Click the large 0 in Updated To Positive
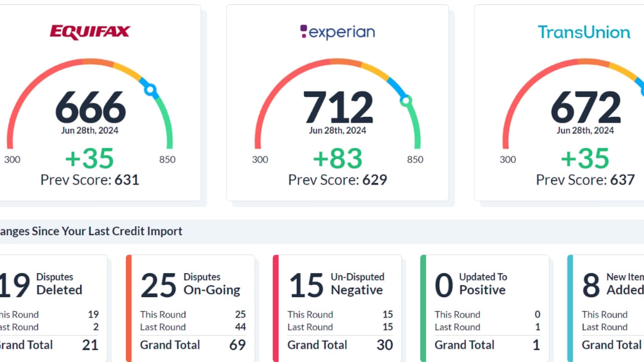The width and height of the screenshot is (644, 362). 444,285
